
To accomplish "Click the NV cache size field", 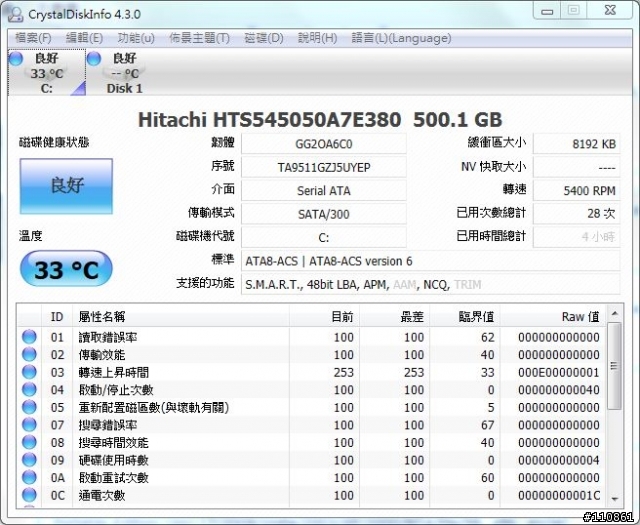I will tap(576, 167).
